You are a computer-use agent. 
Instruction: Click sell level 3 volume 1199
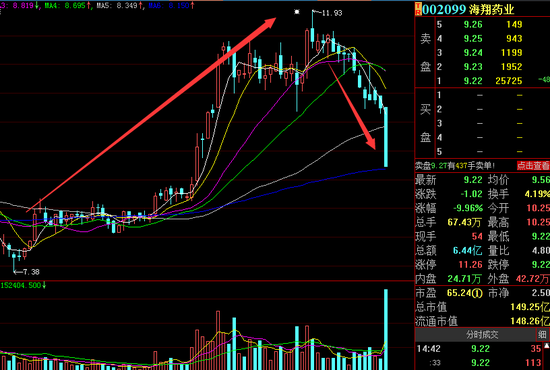511,53
